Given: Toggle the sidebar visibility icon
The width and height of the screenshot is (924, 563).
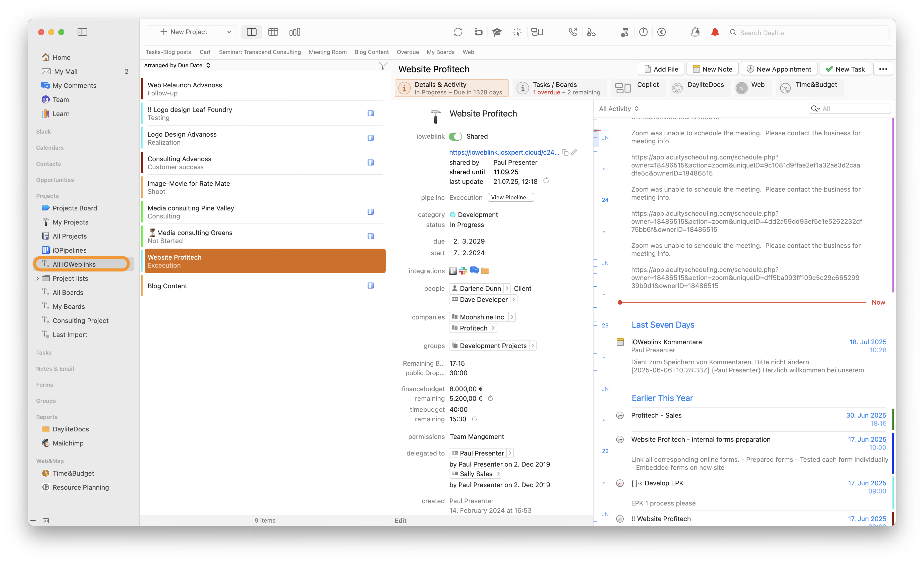Looking at the screenshot, I should 82,32.
